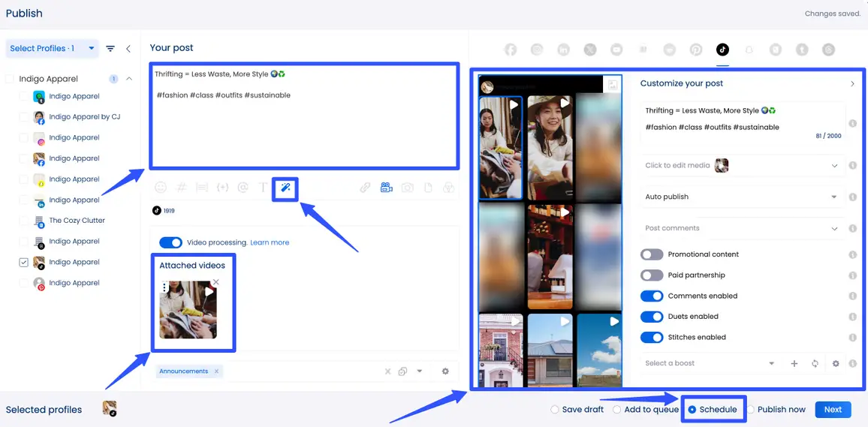This screenshot has width=868, height=427.
Task: Click the plus icon to add boost
Action: click(794, 363)
